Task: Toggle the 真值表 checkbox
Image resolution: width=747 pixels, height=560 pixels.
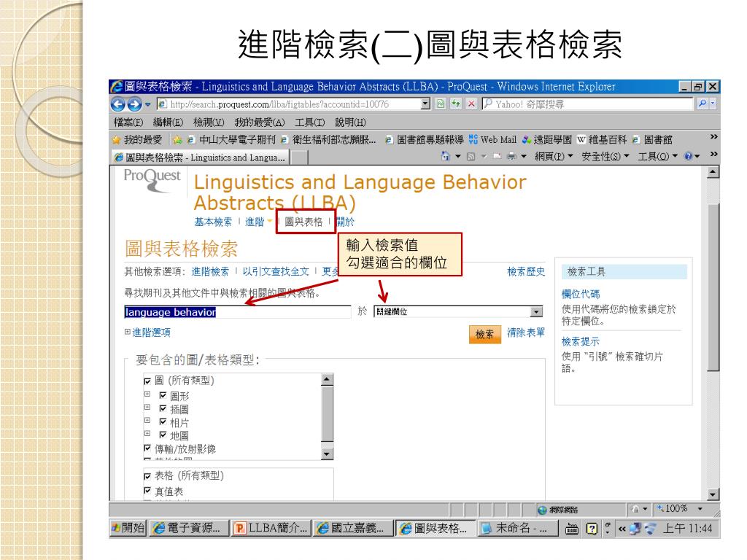Action: click(147, 491)
